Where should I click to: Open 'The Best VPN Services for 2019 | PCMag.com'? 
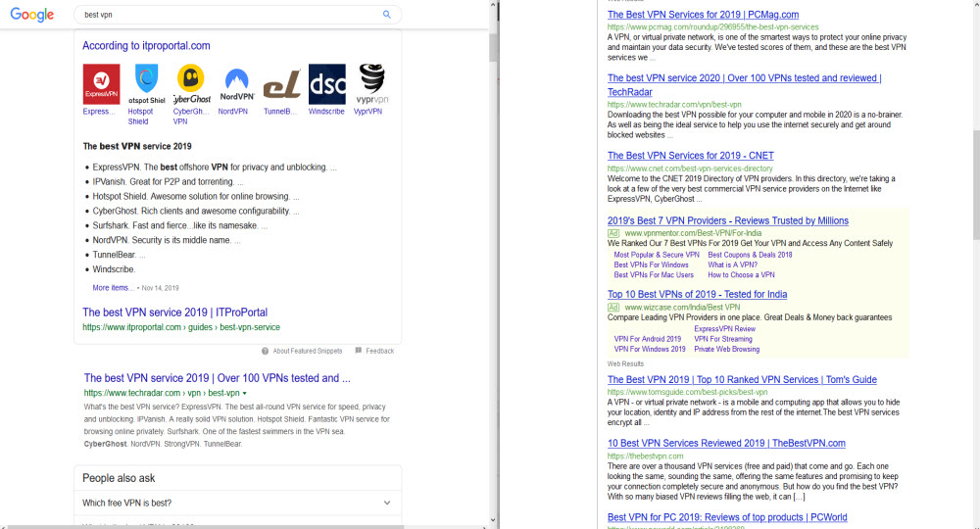[x=703, y=15]
